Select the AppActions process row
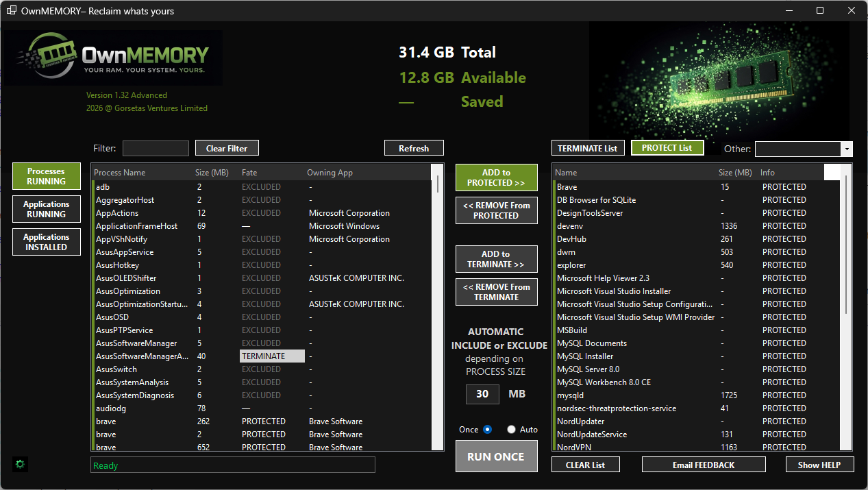868x490 pixels. [262, 213]
